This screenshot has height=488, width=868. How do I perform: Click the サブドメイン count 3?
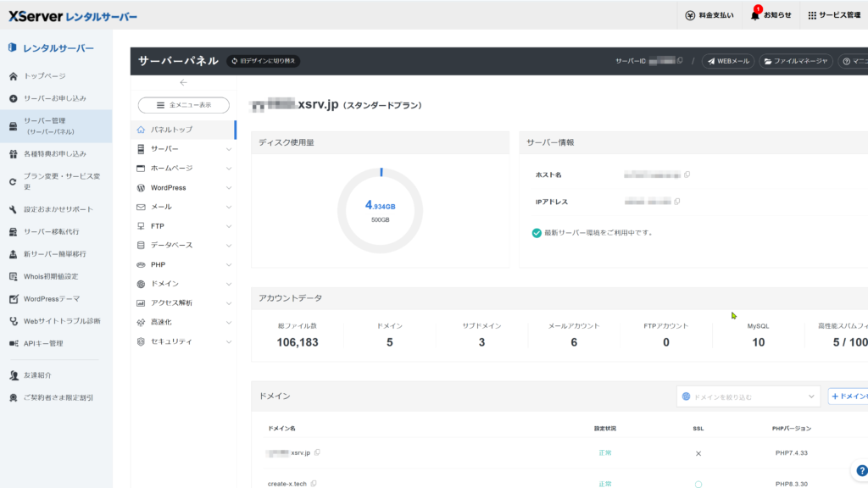481,342
